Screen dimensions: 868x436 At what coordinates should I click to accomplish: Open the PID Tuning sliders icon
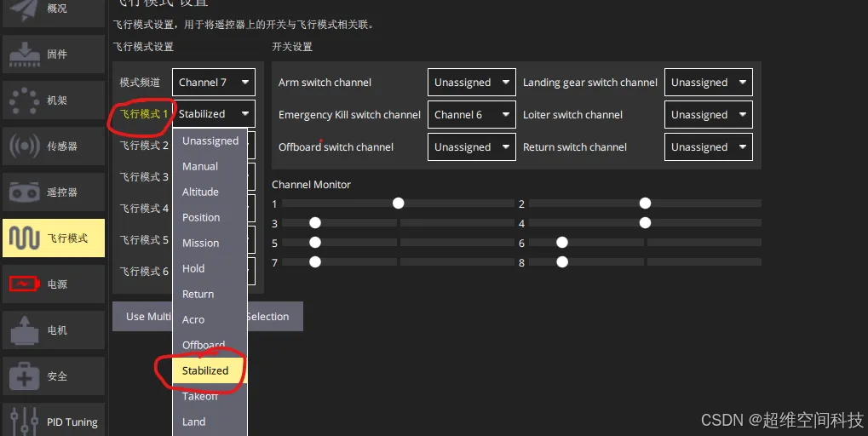point(25,422)
